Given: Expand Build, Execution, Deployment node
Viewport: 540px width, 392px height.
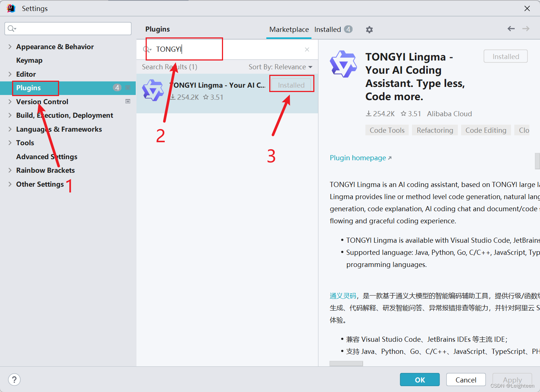Looking at the screenshot, I should point(10,115).
